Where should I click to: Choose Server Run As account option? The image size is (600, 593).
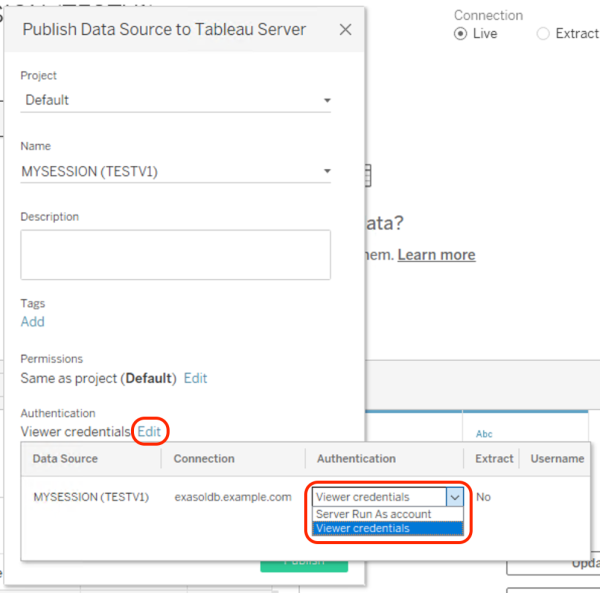[388, 514]
